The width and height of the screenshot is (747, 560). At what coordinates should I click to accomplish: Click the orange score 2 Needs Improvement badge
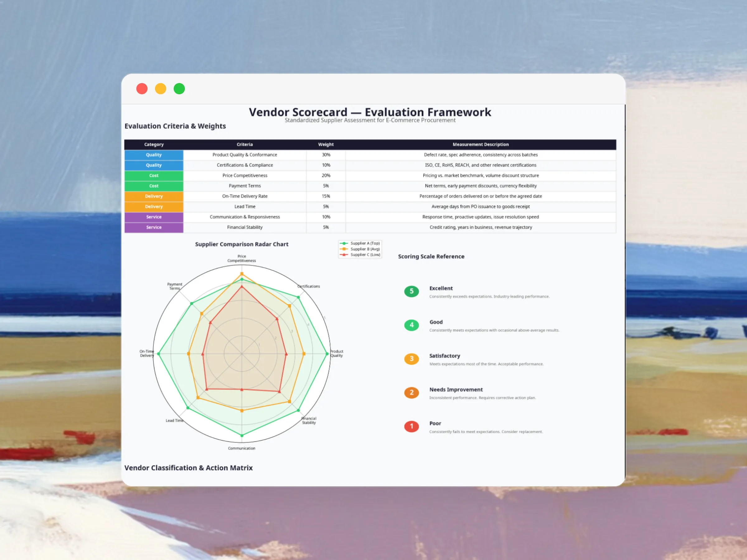(x=411, y=393)
